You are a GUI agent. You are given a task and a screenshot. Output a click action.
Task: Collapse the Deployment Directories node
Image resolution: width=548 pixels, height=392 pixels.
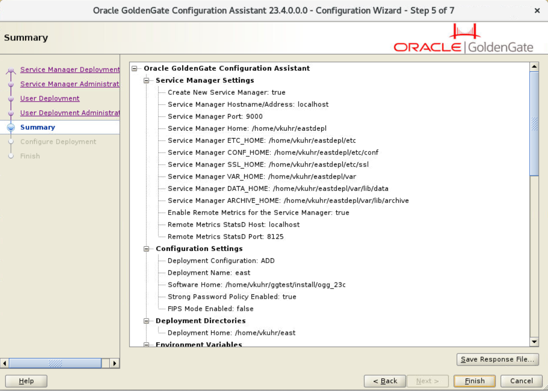click(x=146, y=321)
